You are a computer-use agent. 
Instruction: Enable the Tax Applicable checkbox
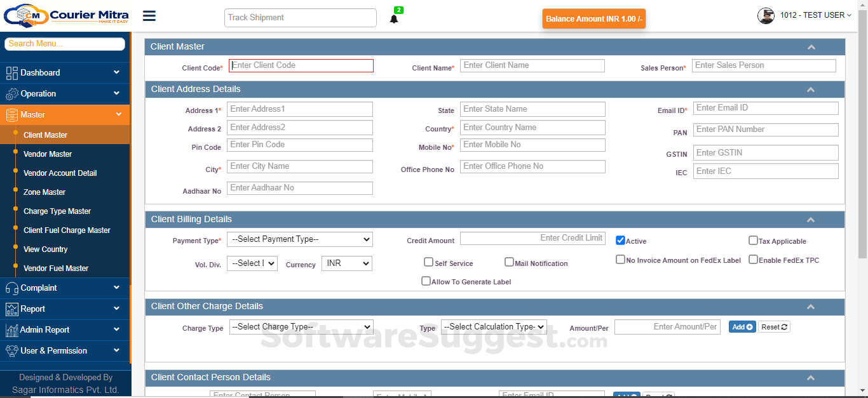(753, 241)
